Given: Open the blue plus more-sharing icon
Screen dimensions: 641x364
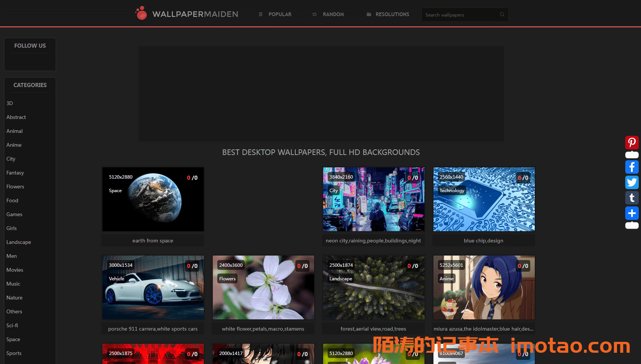Looking at the screenshot, I should pyautogui.click(x=632, y=213).
